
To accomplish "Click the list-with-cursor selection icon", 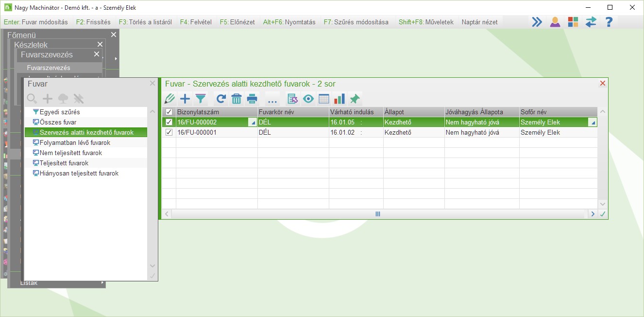I will (293, 99).
